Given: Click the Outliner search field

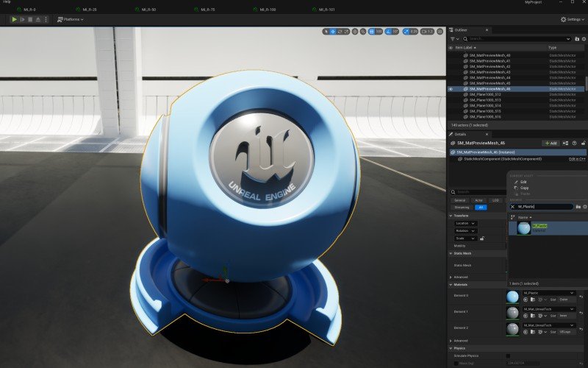Looking at the screenshot, I should point(516,39).
